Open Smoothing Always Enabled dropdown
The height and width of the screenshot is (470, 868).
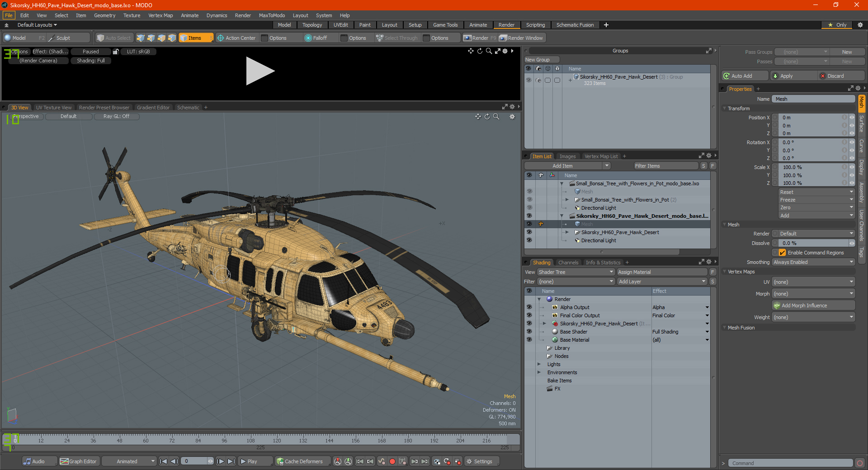pos(813,262)
